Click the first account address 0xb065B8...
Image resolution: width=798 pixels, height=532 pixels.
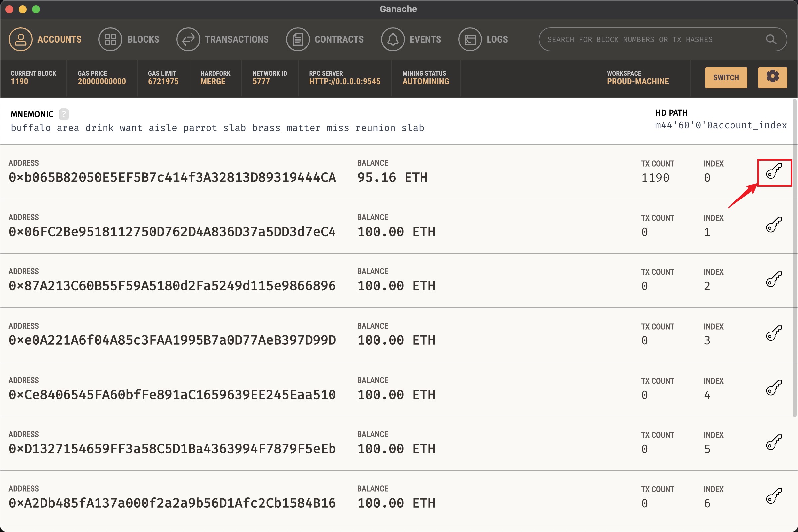pos(172,178)
